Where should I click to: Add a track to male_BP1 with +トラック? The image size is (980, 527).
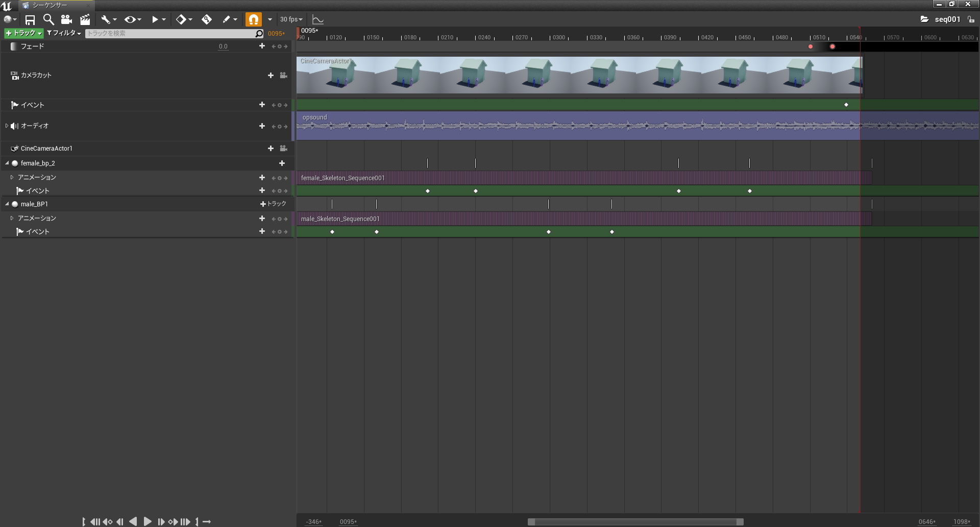tap(272, 203)
